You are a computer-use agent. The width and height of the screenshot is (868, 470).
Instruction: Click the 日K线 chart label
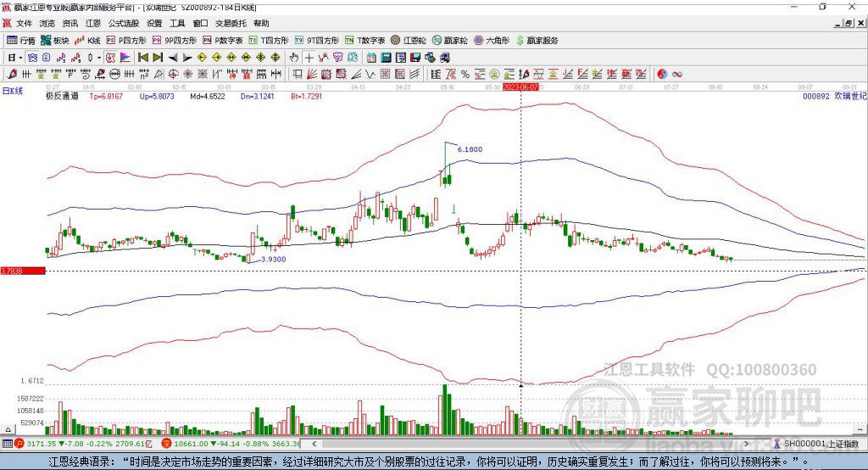click(12, 91)
